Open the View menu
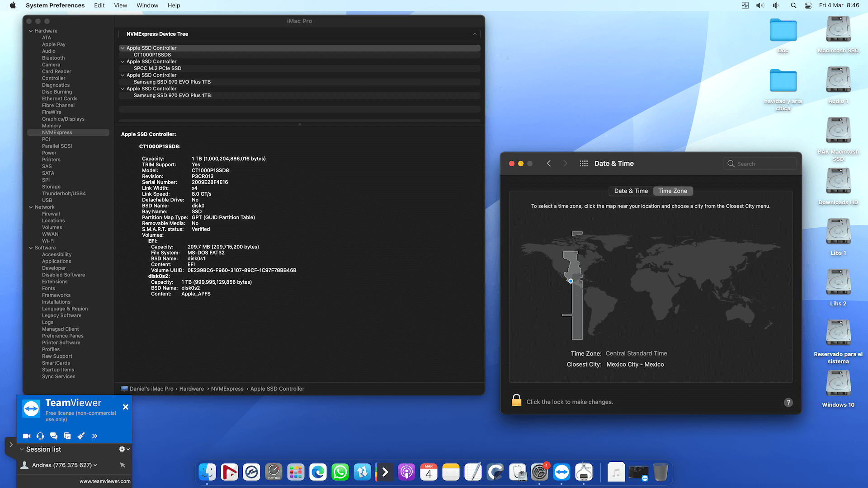 click(x=121, y=5)
